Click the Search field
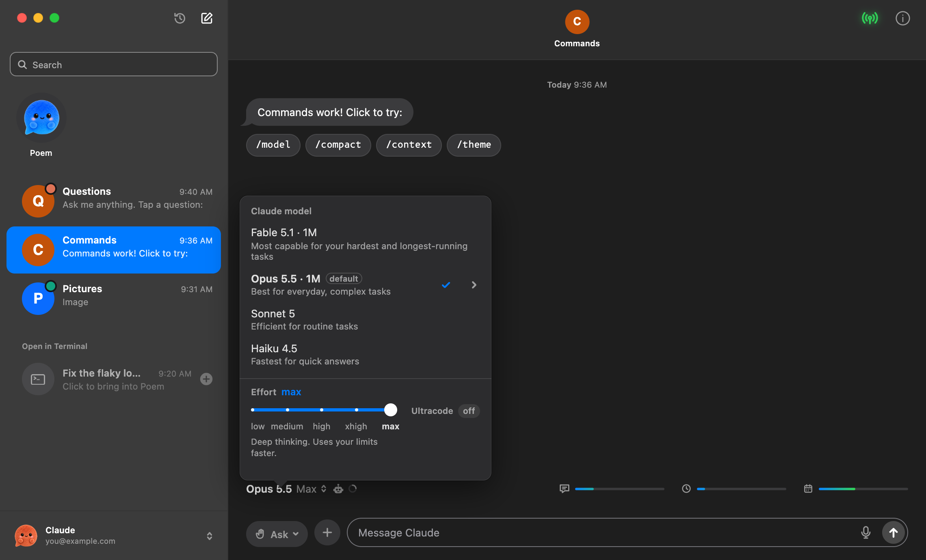 (114, 64)
